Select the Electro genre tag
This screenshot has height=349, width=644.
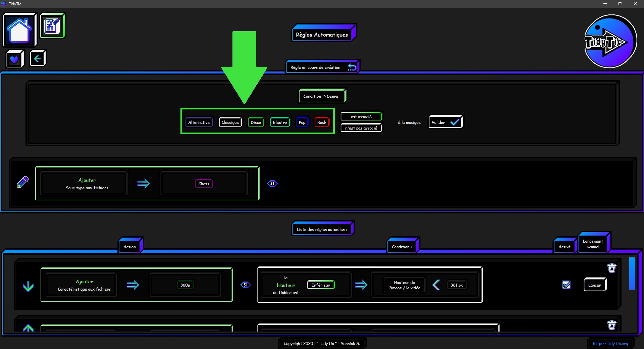tap(280, 122)
